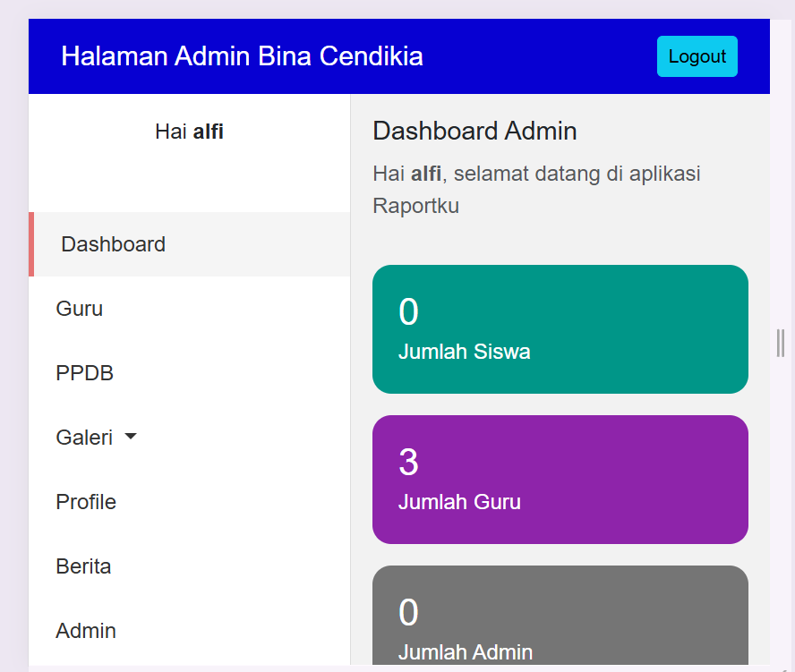
Task: Click the Logout button
Action: pos(697,56)
